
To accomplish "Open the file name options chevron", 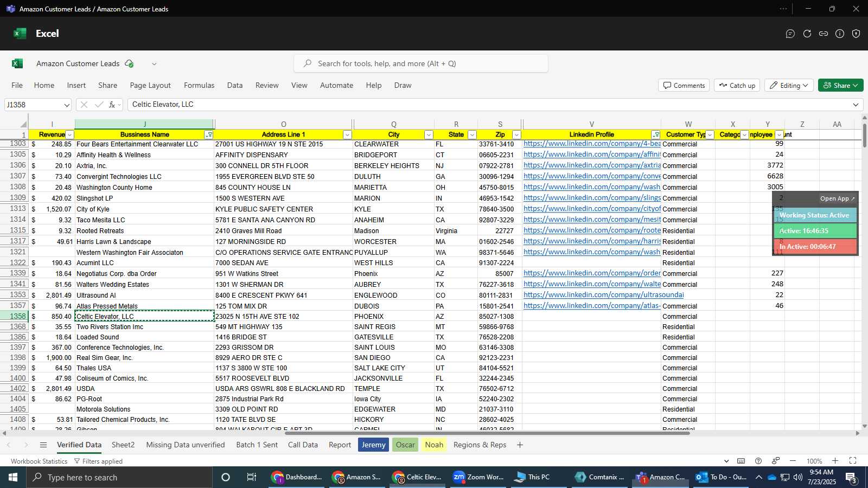I will tap(154, 63).
